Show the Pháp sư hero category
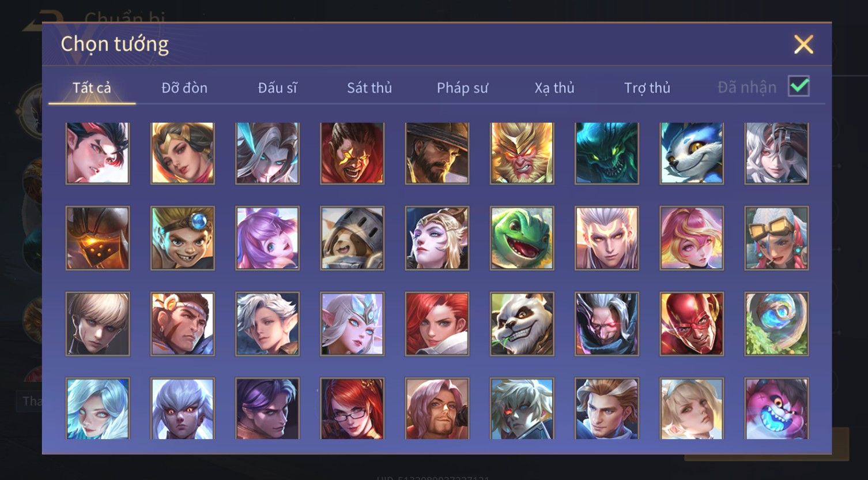 (462, 88)
